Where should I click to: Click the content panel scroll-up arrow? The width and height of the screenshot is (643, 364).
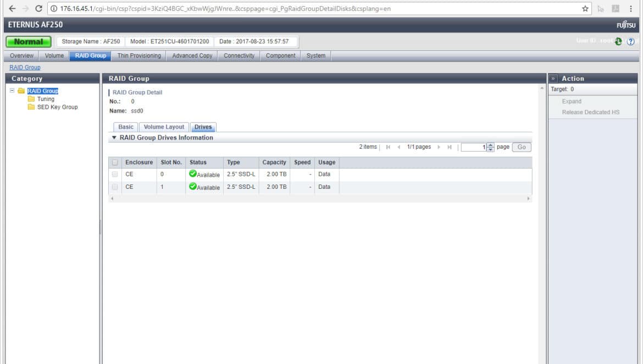(542, 88)
